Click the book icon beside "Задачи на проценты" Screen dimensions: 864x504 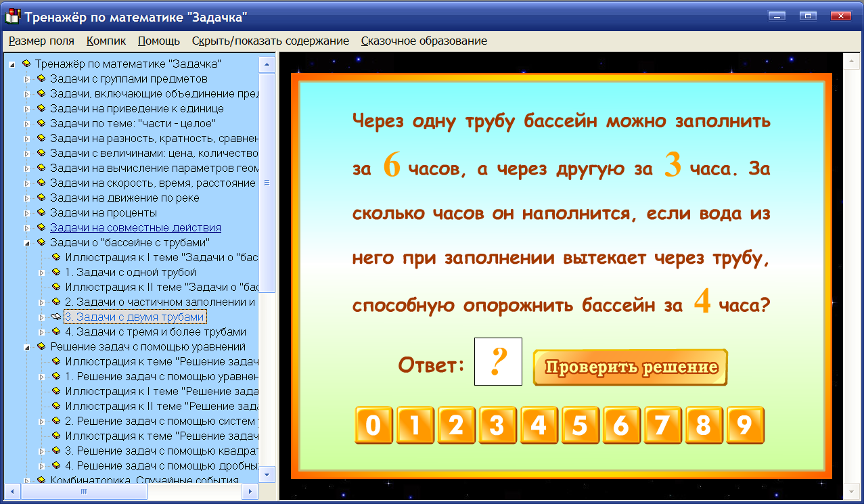click(x=41, y=212)
